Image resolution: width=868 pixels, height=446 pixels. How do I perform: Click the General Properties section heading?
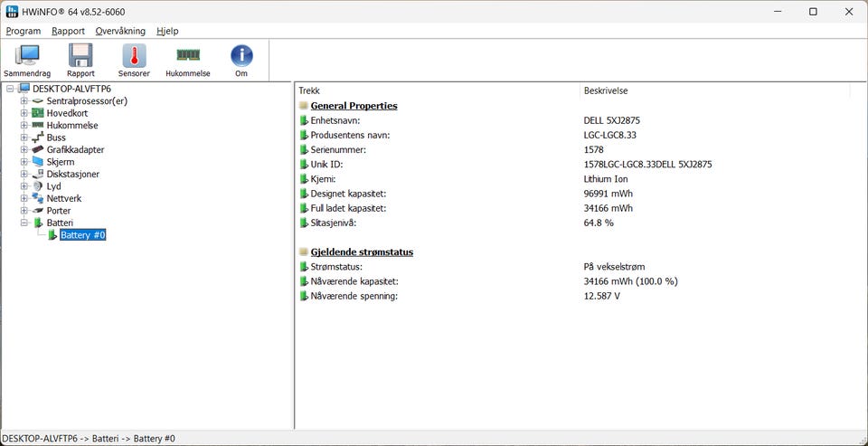pos(354,106)
